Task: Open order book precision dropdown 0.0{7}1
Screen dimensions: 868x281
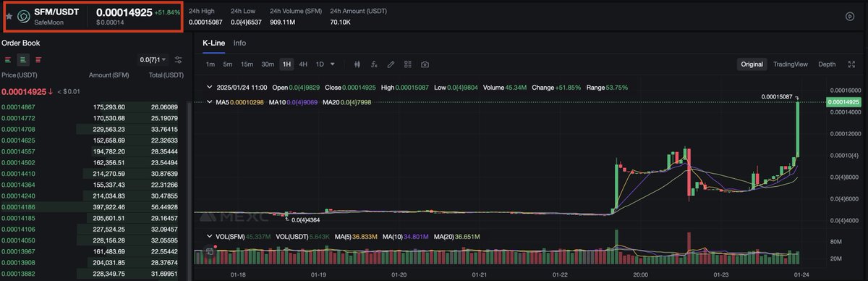Action: pos(153,59)
